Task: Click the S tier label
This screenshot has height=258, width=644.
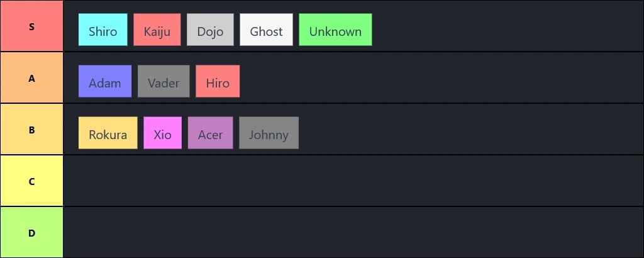Action: click(x=31, y=26)
